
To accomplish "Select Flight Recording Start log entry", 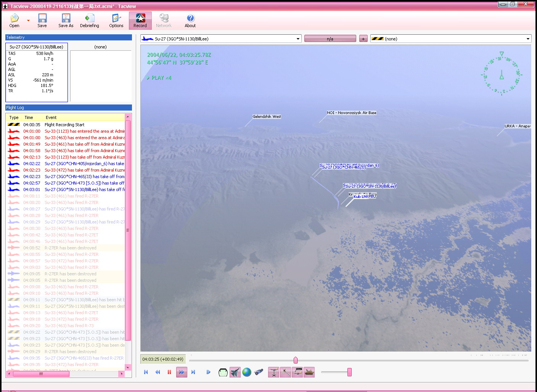I will 64,125.
